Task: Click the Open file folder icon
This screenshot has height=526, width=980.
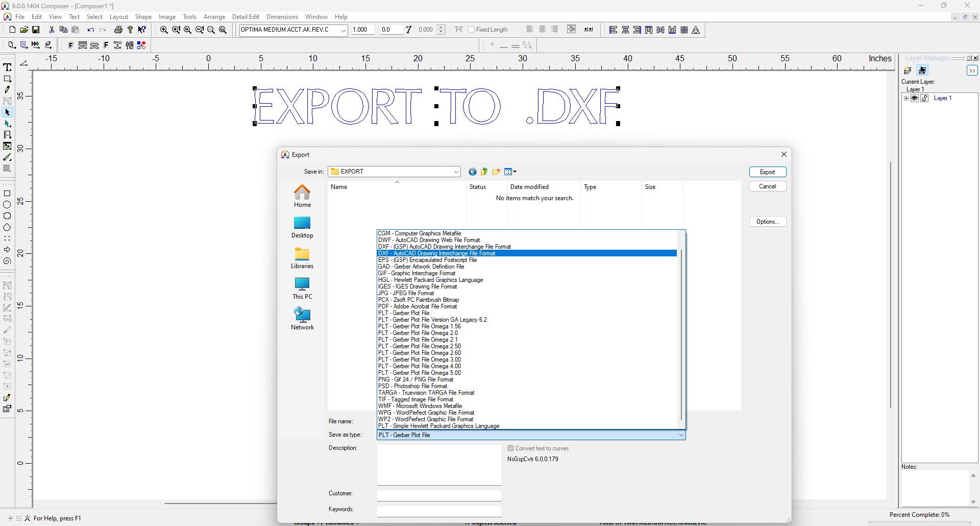Action: pos(24,30)
